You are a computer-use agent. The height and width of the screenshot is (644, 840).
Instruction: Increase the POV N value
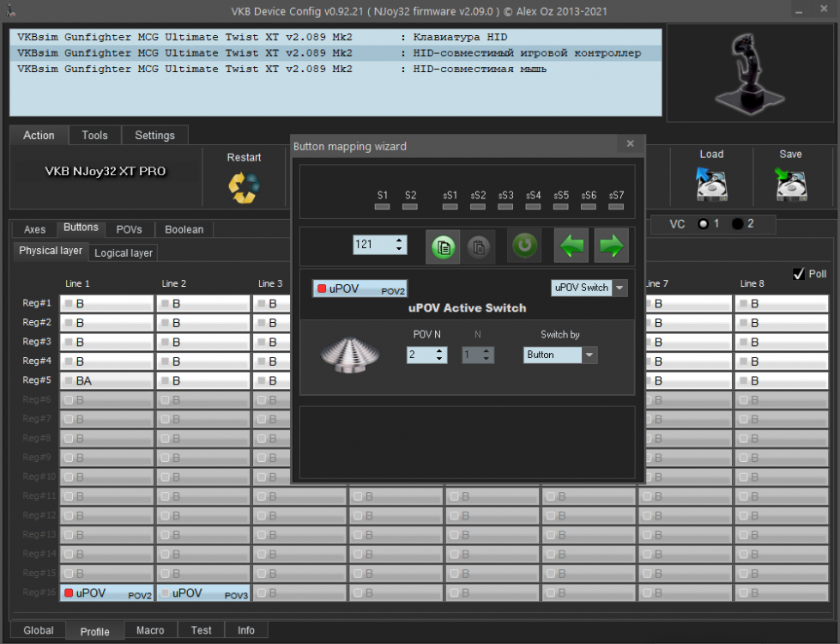coord(439,350)
